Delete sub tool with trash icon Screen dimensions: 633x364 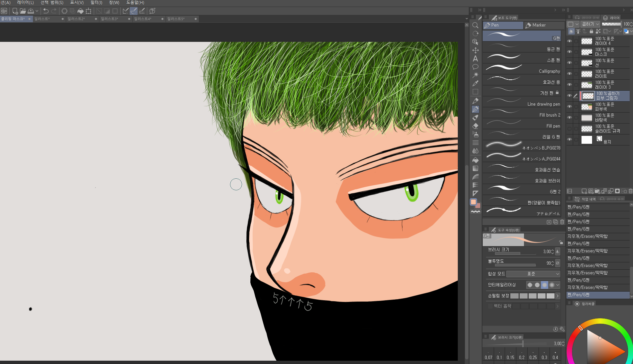pyautogui.click(x=562, y=222)
